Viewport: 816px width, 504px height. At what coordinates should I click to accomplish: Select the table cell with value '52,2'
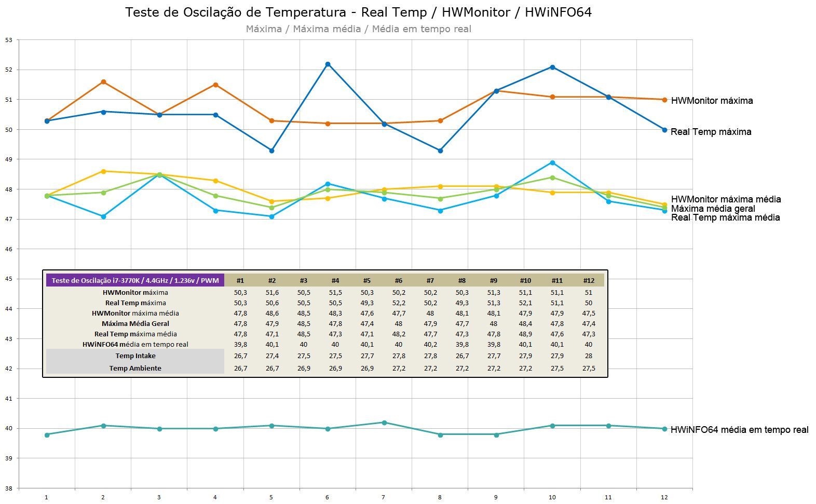[x=399, y=303]
